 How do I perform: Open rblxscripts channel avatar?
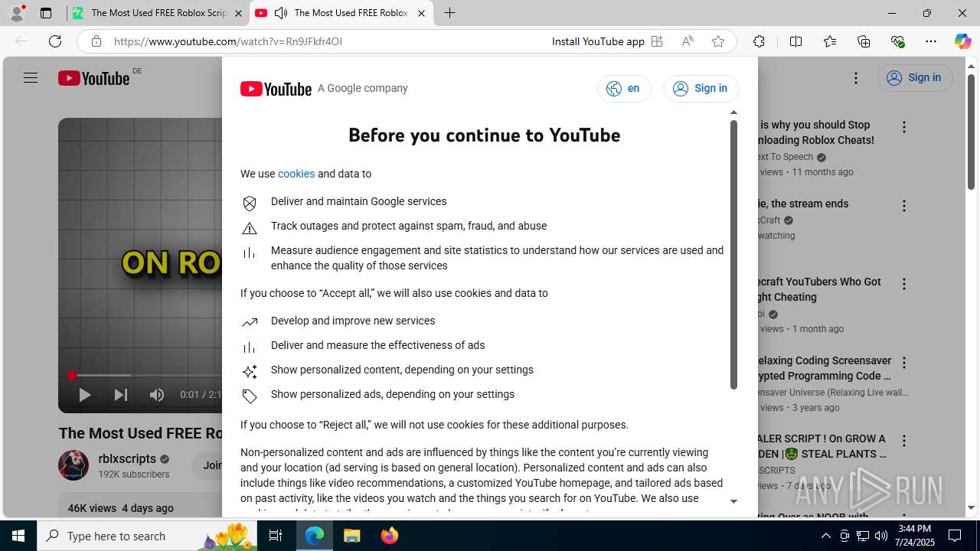[73, 465]
